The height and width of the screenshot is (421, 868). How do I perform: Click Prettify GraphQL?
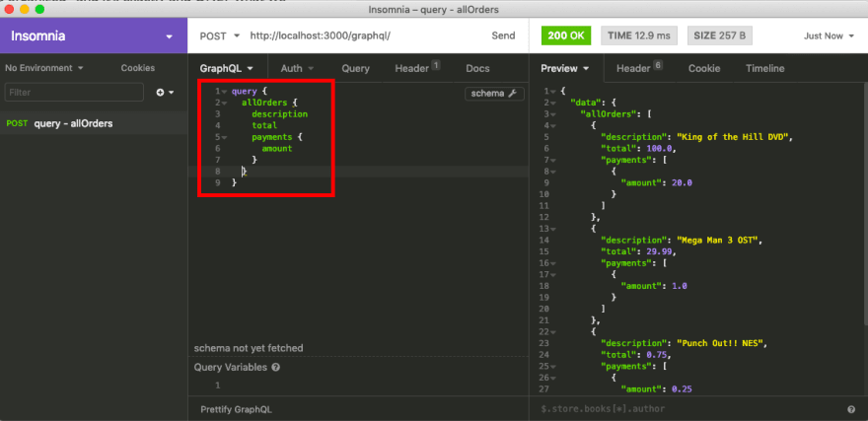coord(236,408)
